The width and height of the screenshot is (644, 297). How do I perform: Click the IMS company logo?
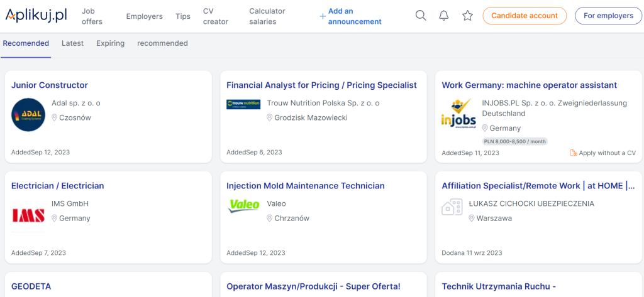tap(28, 215)
